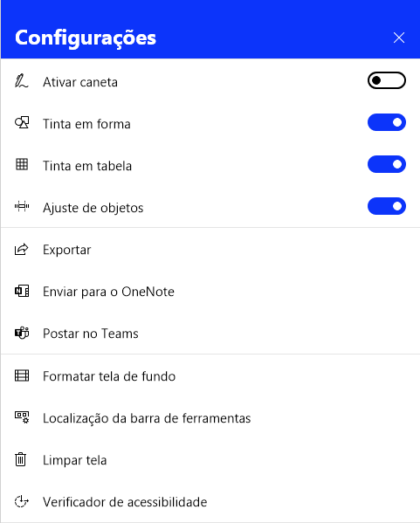Open the Exportar option
The image size is (420, 523).
210,250
